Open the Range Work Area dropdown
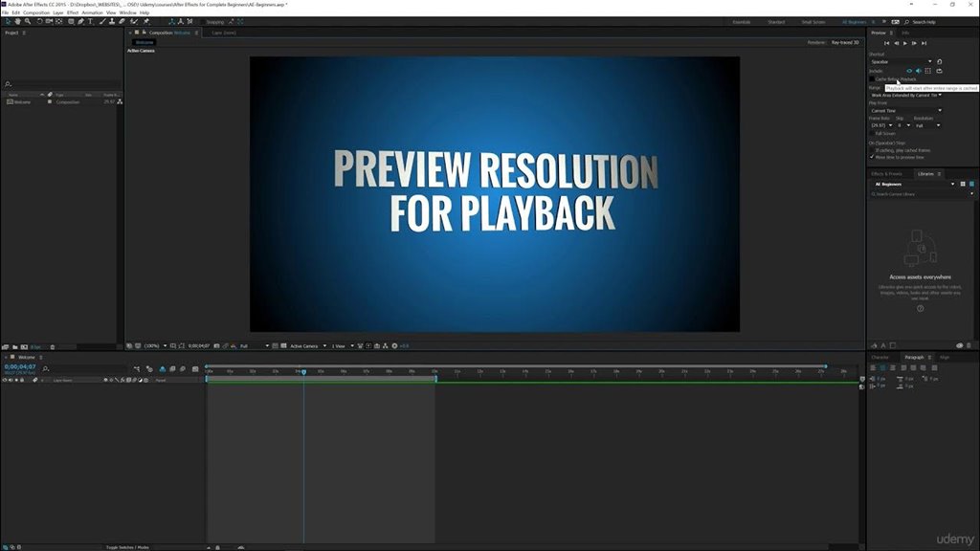This screenshot has width=980, height=551. [x=905, y=96]
